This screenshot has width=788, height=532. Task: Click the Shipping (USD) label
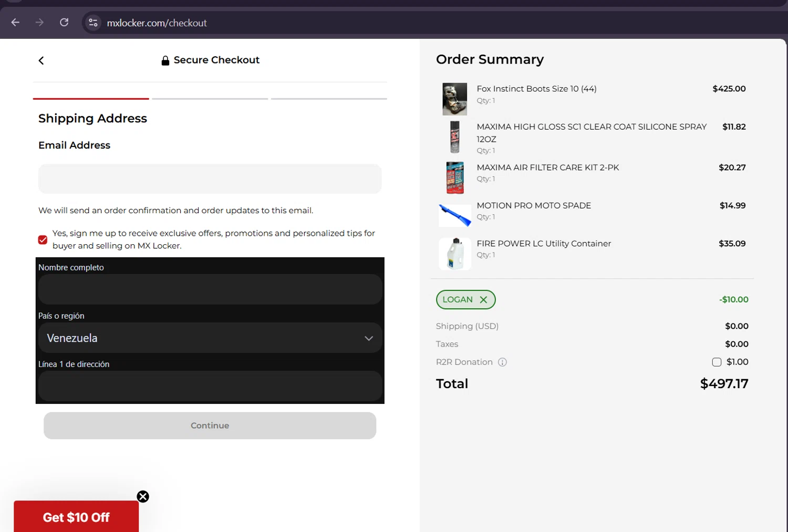click(x=467, y=326)
